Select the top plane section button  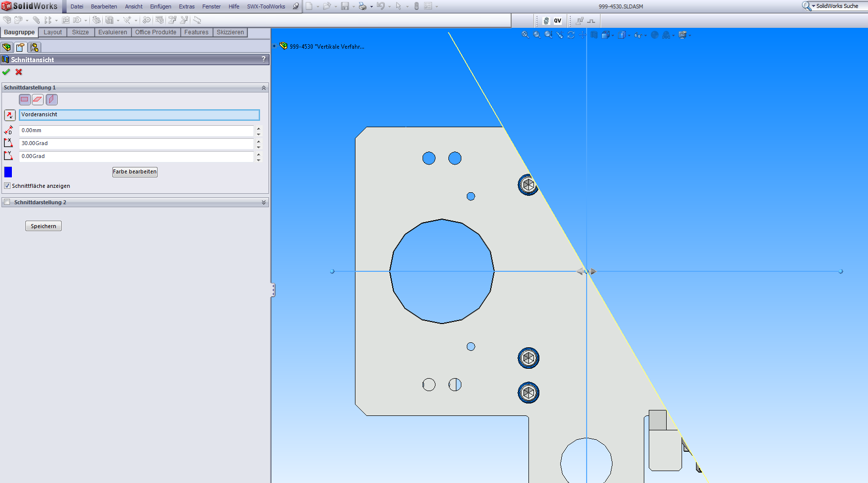tap(38, 99)
